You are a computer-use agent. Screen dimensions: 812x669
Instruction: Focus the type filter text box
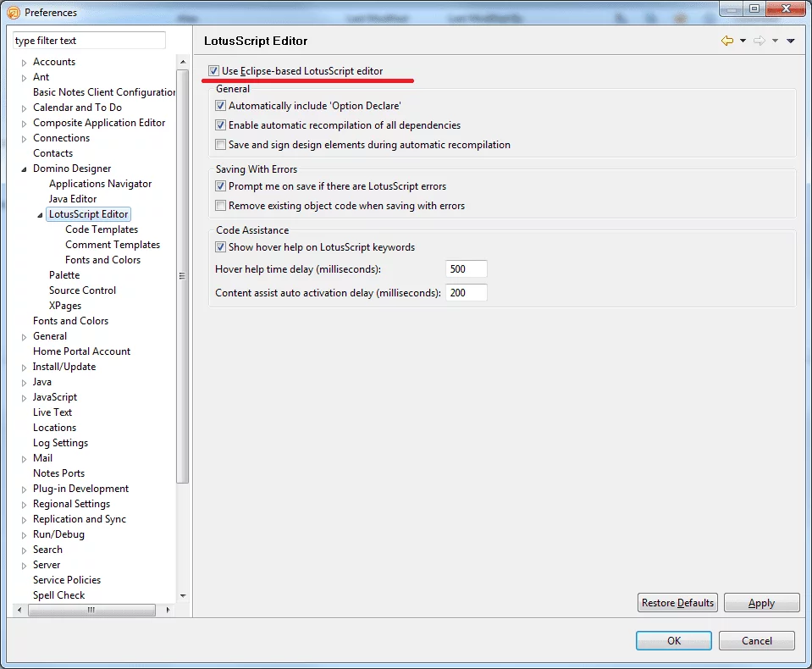tap(89, 41)
